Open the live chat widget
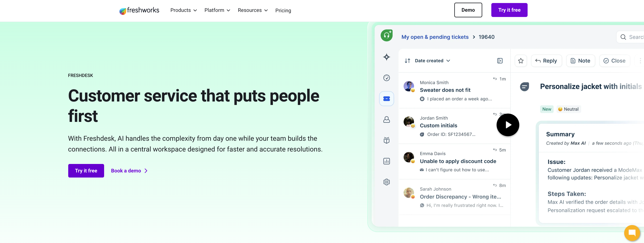This screenshot has height=243, width=644. [x=632, y=233]
